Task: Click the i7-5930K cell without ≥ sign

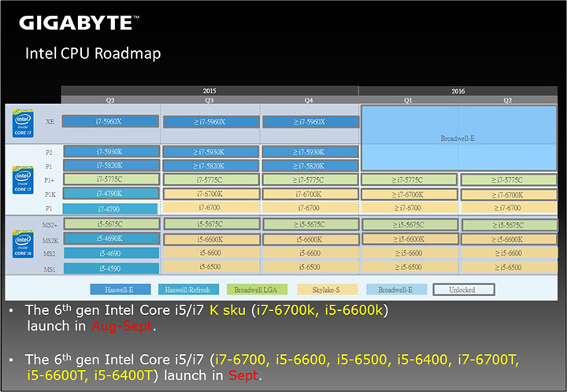Action: point(111,151)
